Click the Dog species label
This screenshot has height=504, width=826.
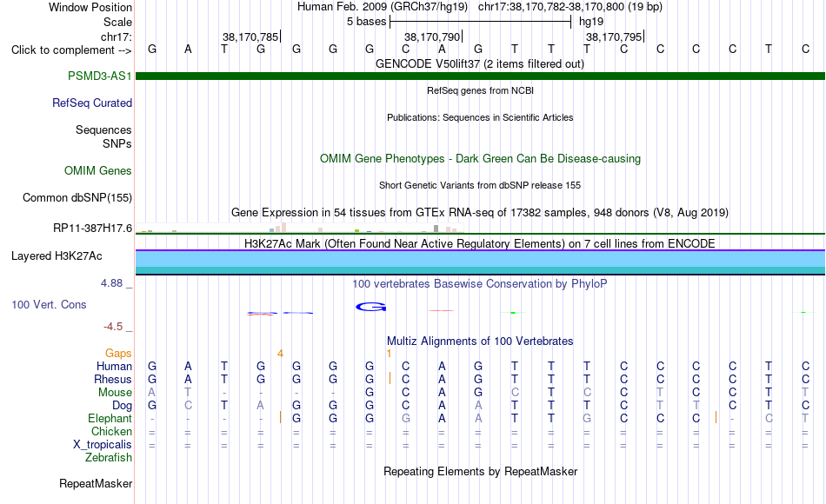122,406
